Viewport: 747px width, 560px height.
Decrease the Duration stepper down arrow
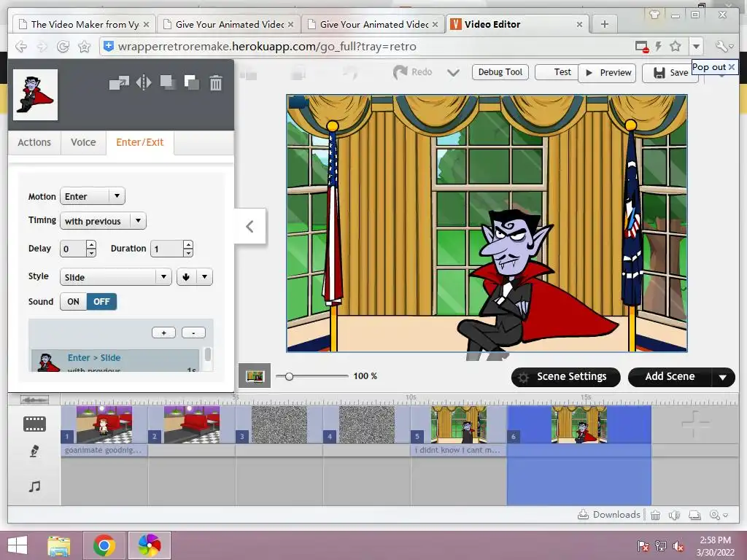(188, 253)
